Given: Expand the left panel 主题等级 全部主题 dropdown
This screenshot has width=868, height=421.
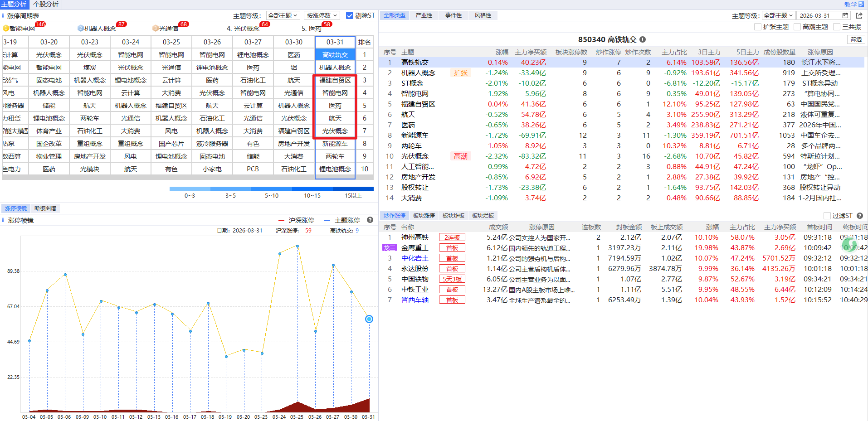Looking at the screenshot, I should click(283, 15).
